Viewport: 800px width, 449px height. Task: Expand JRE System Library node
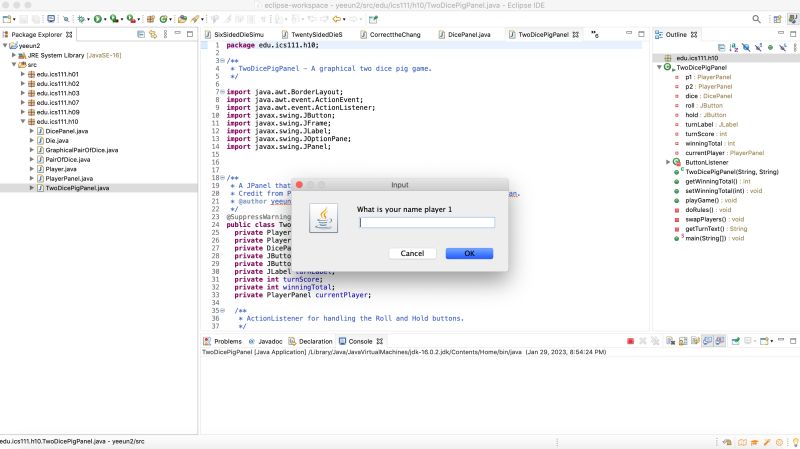click(14, 55)
